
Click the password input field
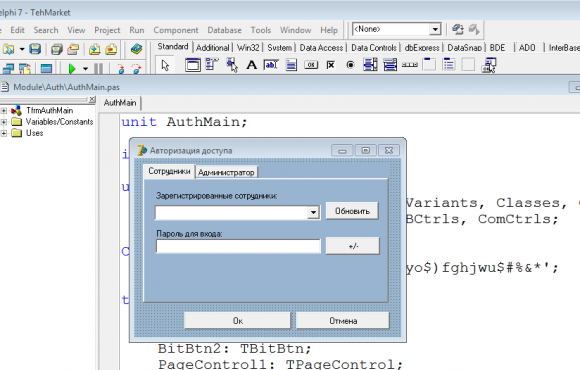(238, 246)
